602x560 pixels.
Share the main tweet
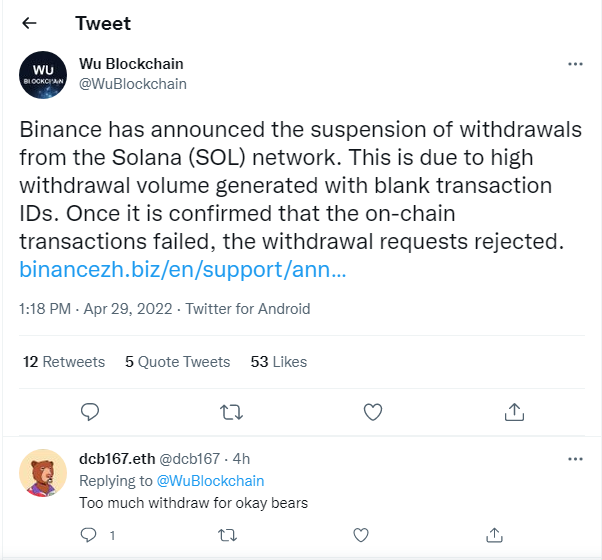tap(514, 412)
